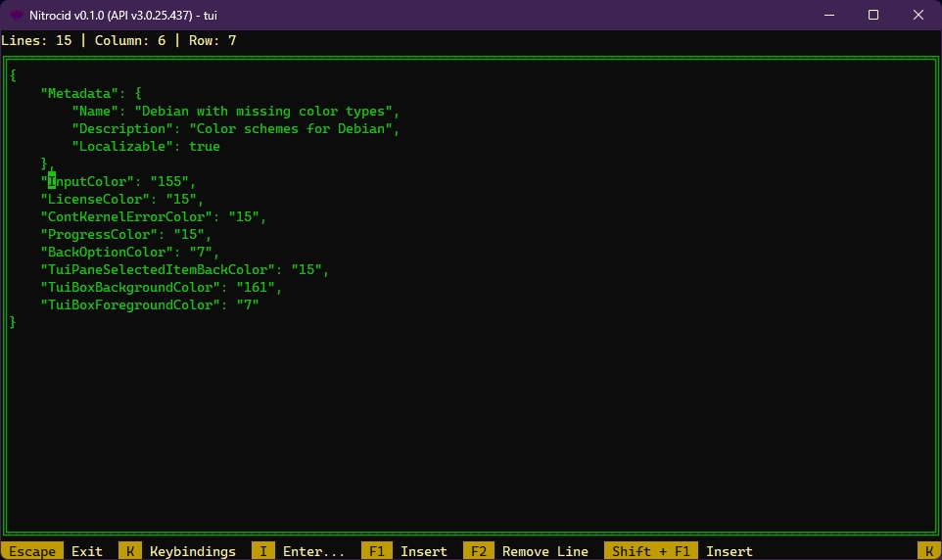Click the Shift + F1 Insert keybinding
942x560 pixels.
[679, 551]
